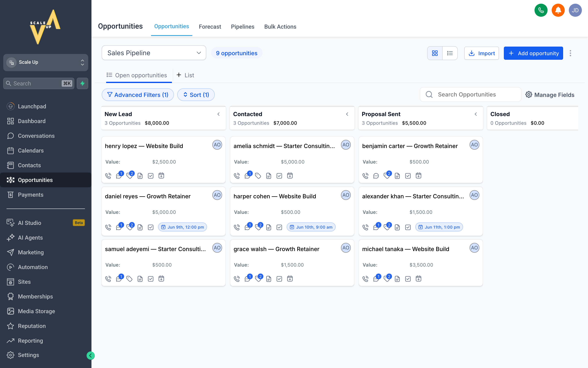The width and height of the screenshot is (588, 368).
Task: Call daniel reyes via phone icon
Action: [x=108, y=227]
